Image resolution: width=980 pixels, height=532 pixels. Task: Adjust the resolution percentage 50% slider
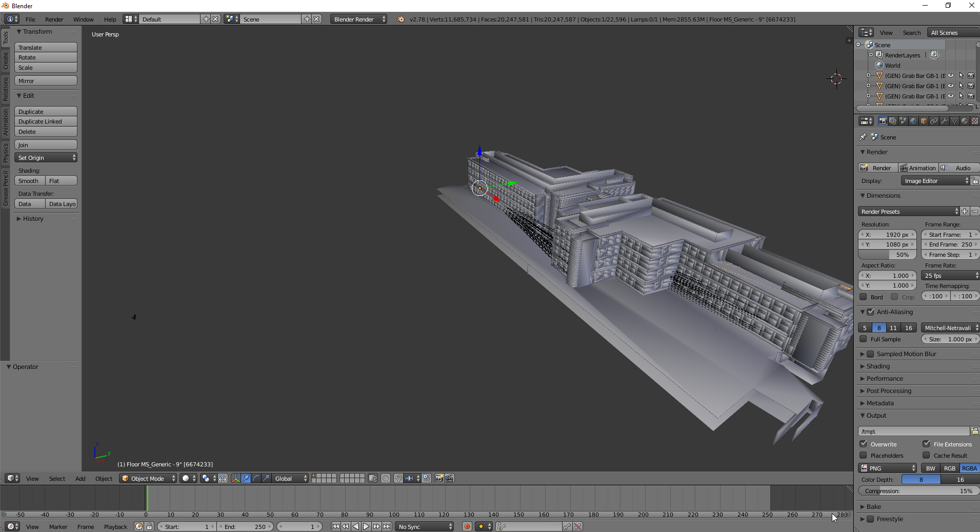tap(887, 255)
